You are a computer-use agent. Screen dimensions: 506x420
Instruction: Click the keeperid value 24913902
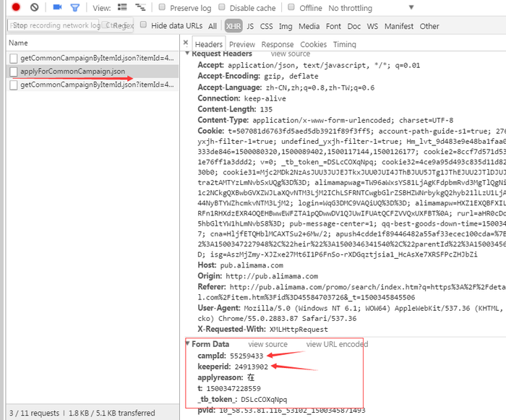(x=251, y=367)
